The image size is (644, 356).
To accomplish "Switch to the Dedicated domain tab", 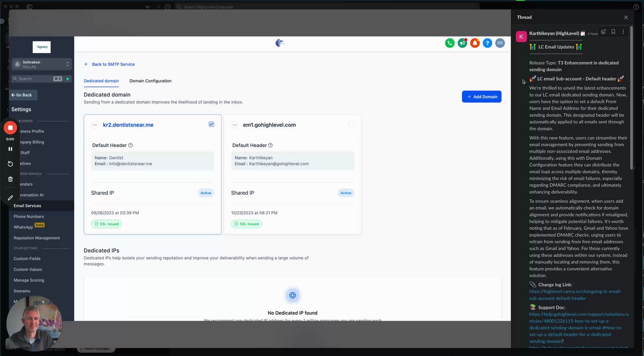I will click(101, 81).
